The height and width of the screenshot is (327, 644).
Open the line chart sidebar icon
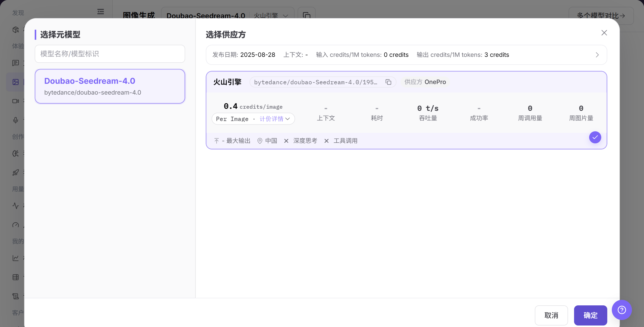tap(16, 258)
